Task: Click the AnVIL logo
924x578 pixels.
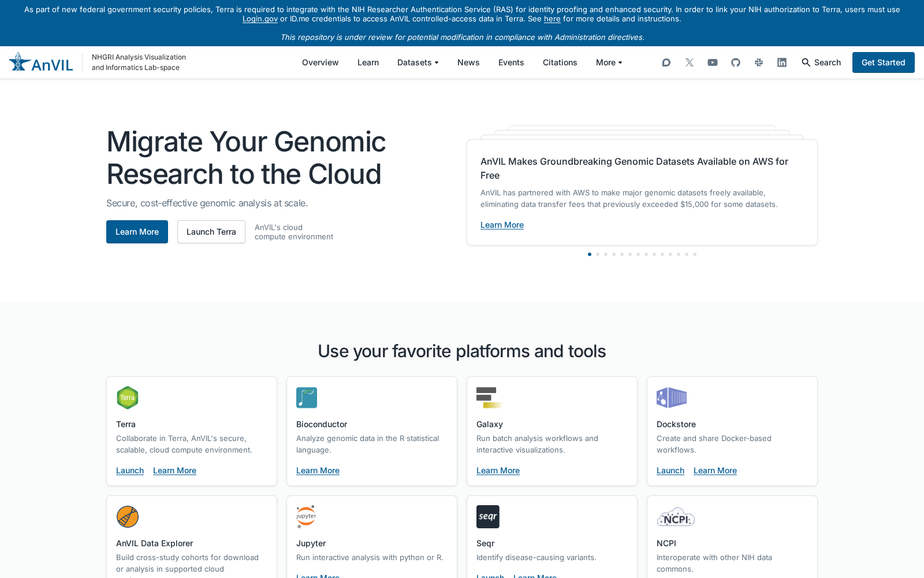Action: (41, 62)
